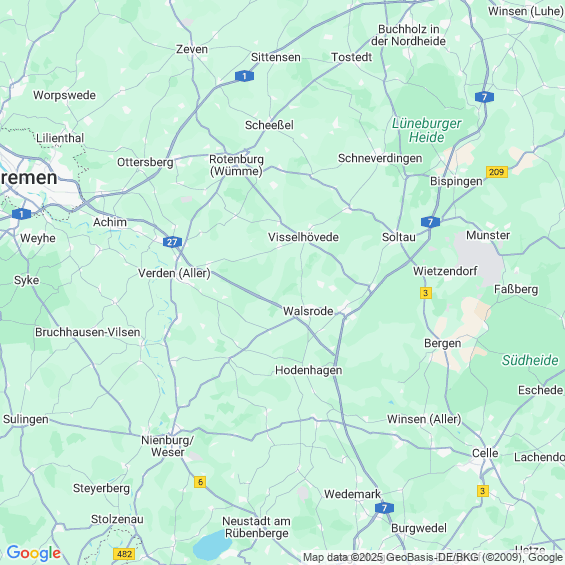Click the Lüneburger Heide region label
Viewport: 565px width, 565px height.
(427, 130)
